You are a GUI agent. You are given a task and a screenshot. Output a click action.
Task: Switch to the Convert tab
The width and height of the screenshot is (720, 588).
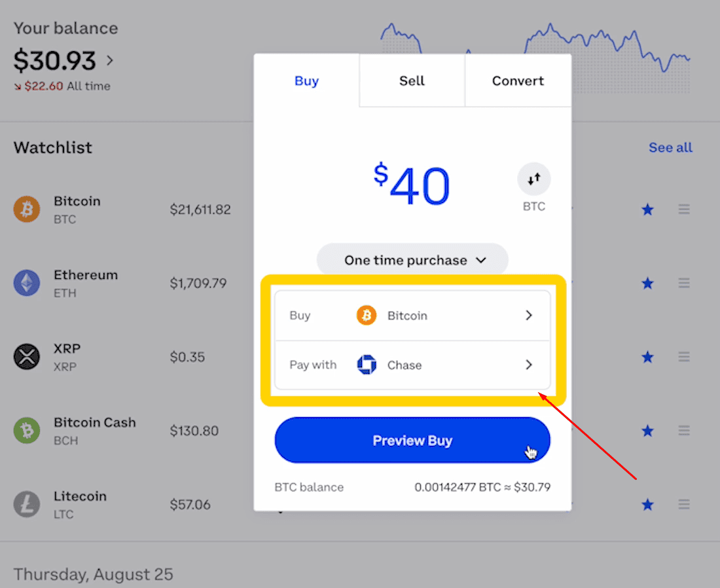(518, 81)
